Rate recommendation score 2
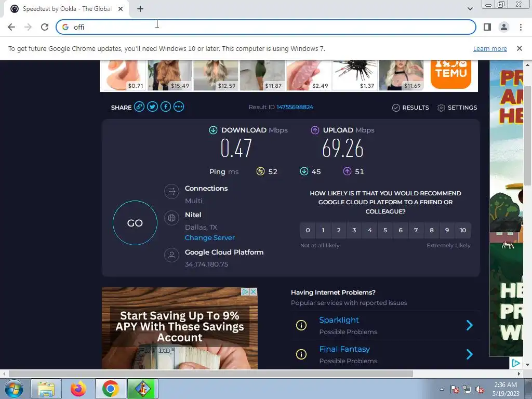Image resolution: width=532 pixels, height=399 pixels. tap(339, 230)
